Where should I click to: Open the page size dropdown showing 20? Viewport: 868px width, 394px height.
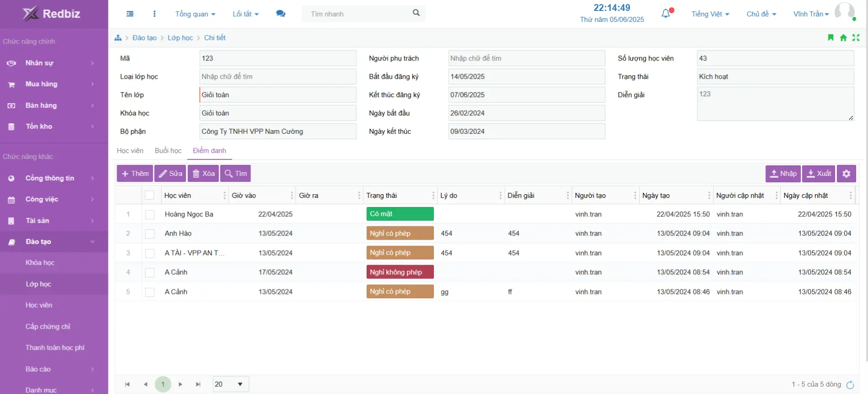pyautogui.click(x=231, y=384)
